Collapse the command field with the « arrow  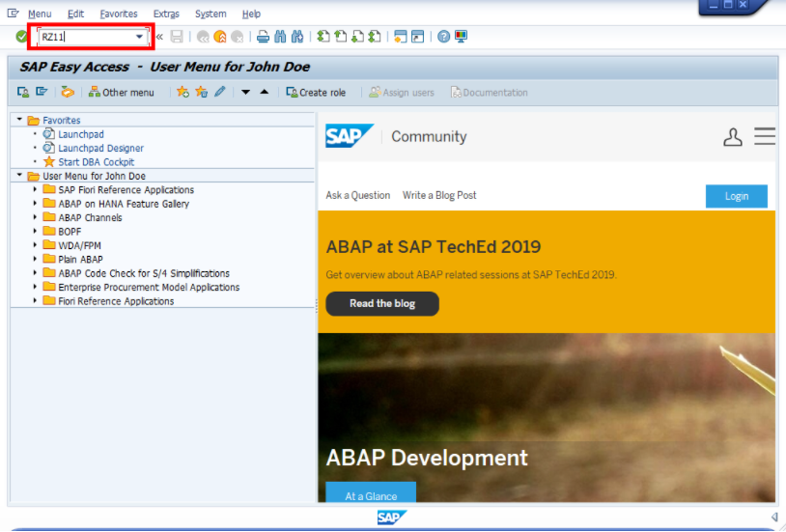click(159, 37)
